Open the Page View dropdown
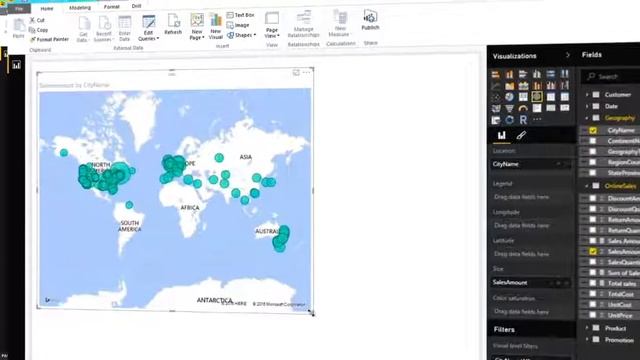Screen dimensions: 640x360 pos(272,24)
